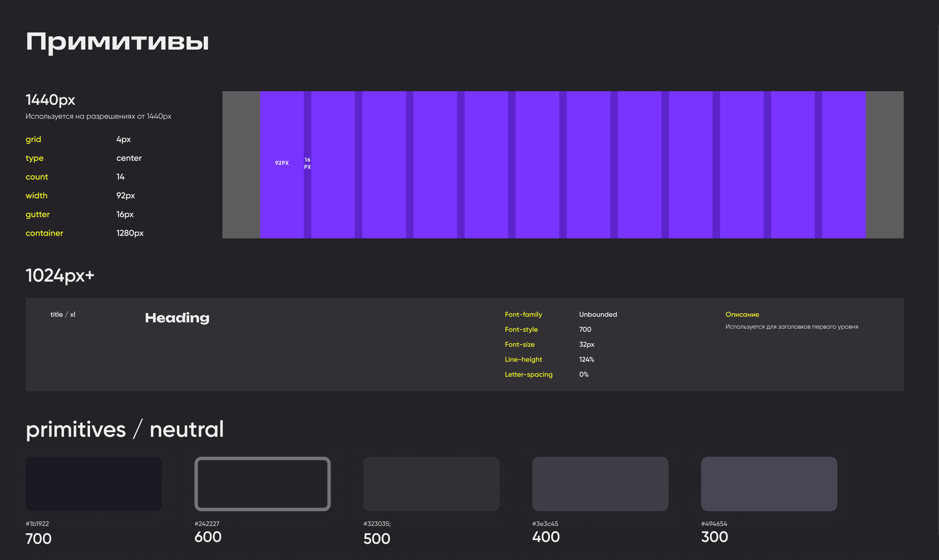The width and height of the screenshot is (939, 560).
Task: Click the left gray grid margin
Action: [241, 165]
